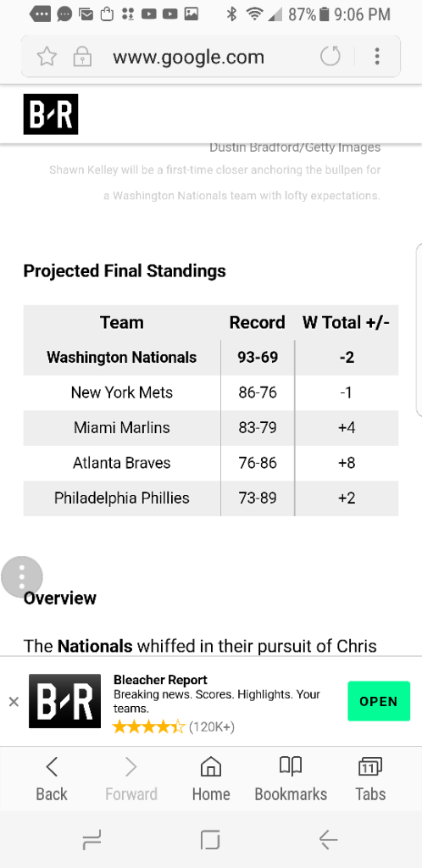Tap the bookmark star icon
The width and height of the screenshot is (422, 868).
pos(47,57)
